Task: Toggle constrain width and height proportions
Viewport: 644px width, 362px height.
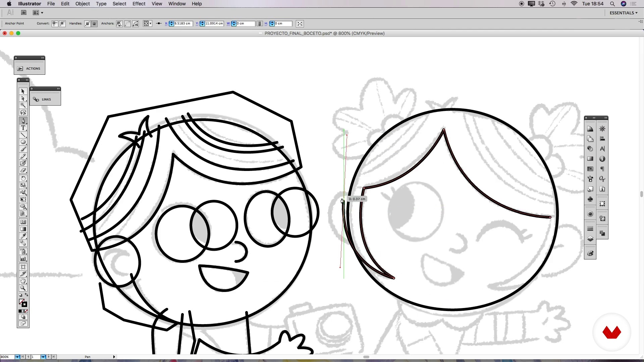Action: pos(259,23)
